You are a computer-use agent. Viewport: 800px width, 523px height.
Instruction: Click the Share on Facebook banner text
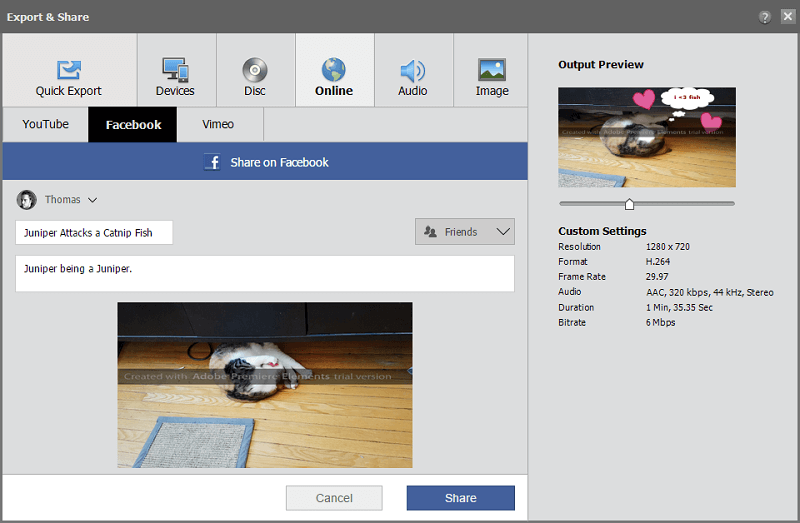279,162
